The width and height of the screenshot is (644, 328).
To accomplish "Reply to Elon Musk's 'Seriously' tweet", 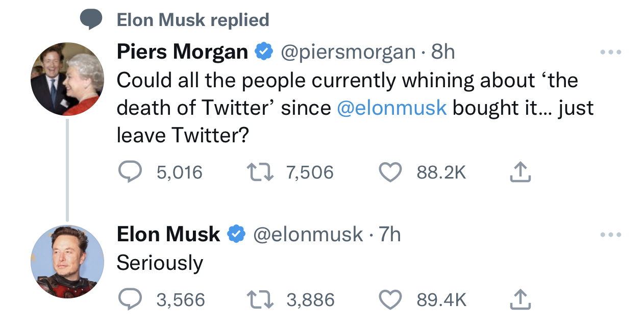I will click(x=130, y=299).
